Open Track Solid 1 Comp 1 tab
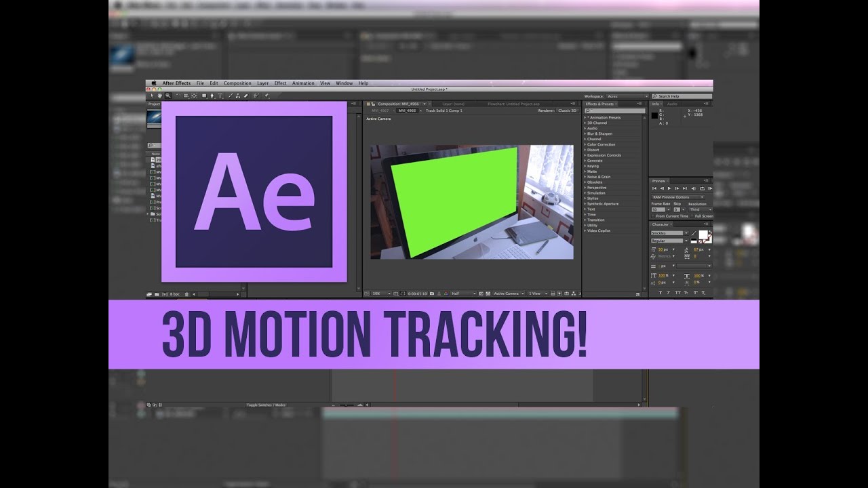 coord(444,110)
